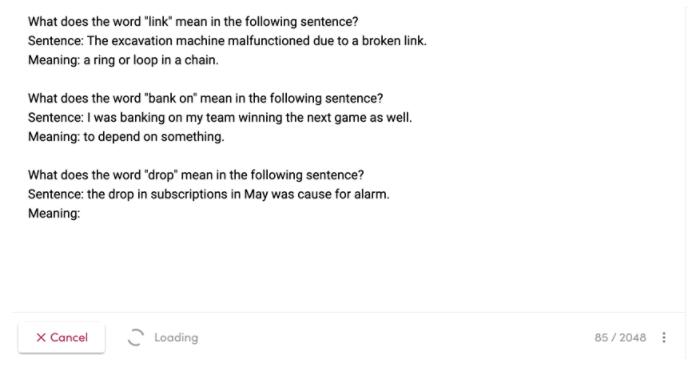This screenshot has width=691, height=368.
Task: Click the line "to depend on something"
Action: pyautogui.click(x=153, y=137)
